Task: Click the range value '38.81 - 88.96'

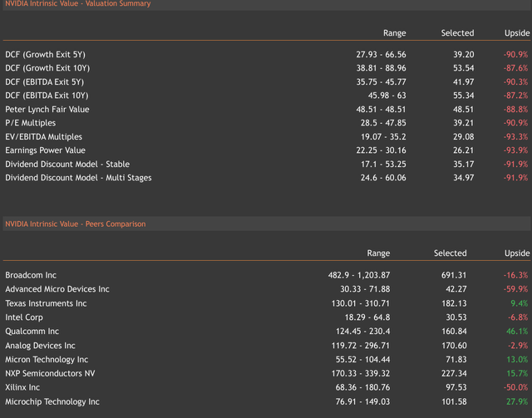Action: [381, 68]
